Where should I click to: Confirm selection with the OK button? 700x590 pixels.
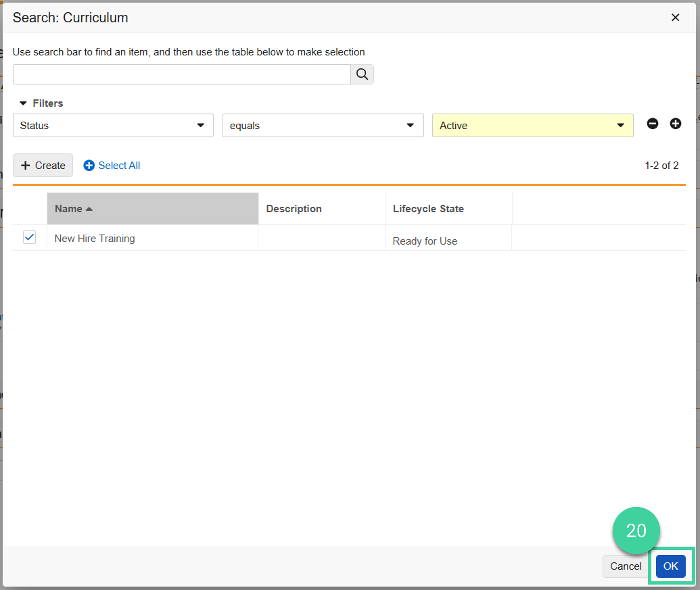[x=670, y=566]
